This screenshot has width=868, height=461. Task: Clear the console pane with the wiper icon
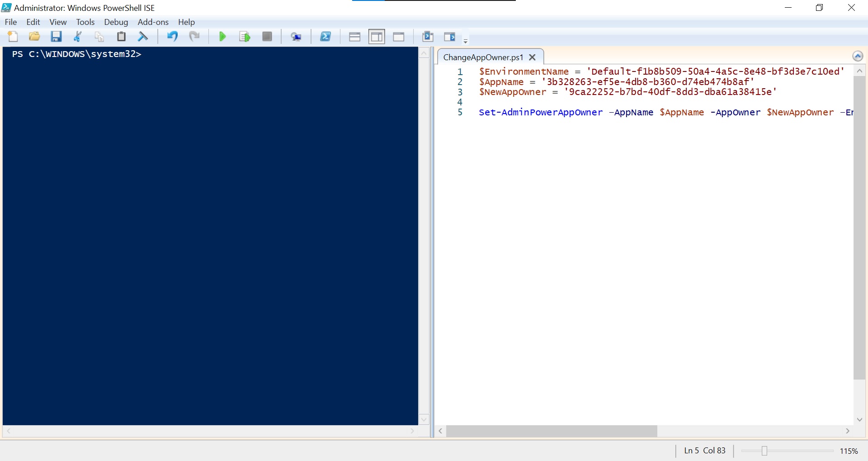pos(143,37)
